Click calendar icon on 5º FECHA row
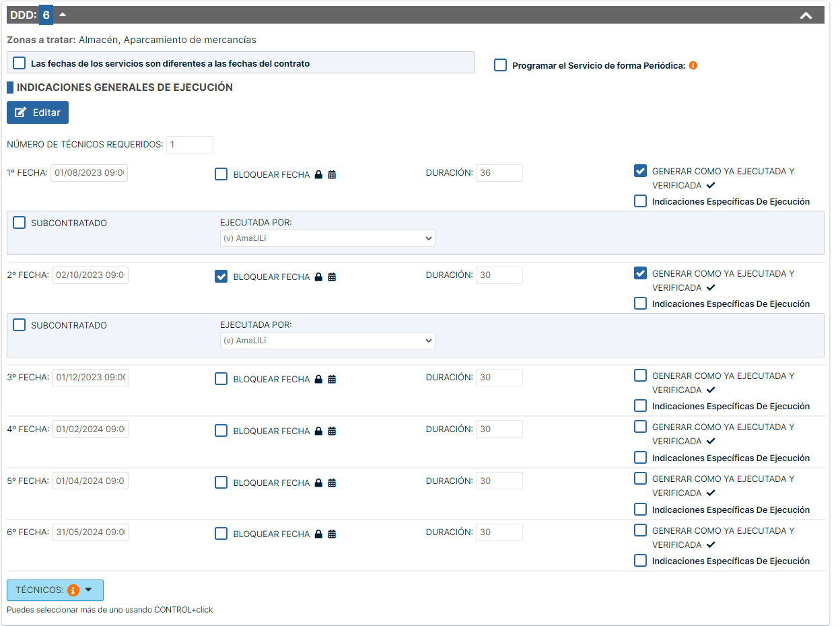840x626 pixels. click(x=332, y=483)
